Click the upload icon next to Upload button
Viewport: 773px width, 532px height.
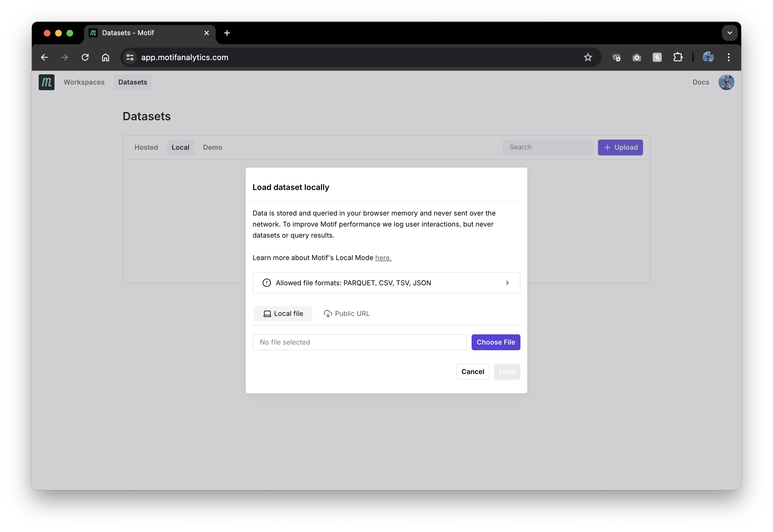[x=607, y=147]
